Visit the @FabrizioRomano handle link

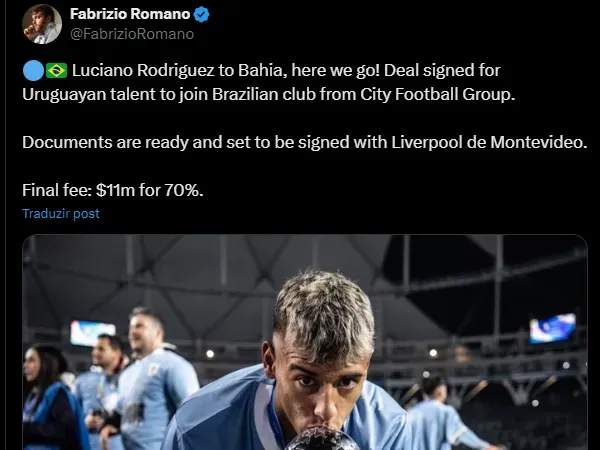[131, 33]
